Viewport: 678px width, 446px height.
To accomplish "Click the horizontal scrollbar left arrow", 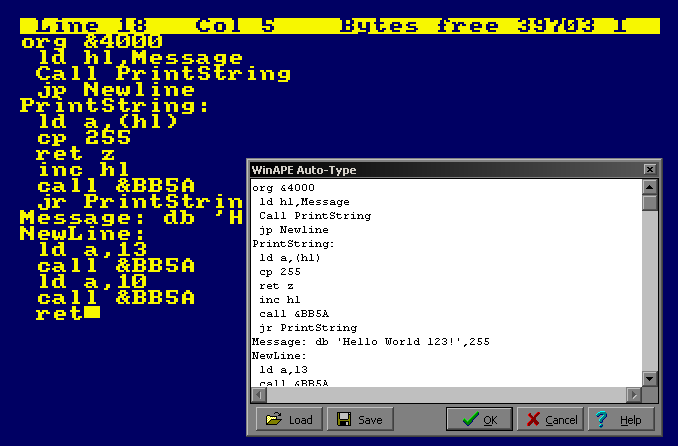I will point(259,395).
